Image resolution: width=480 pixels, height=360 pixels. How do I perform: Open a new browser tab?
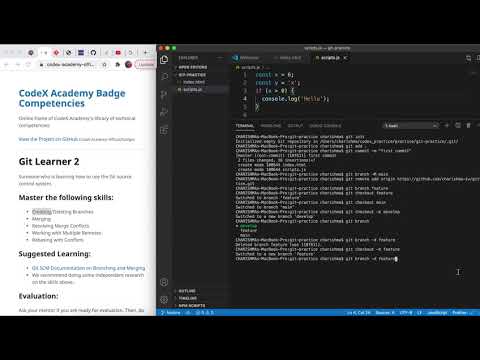point(145,53)
